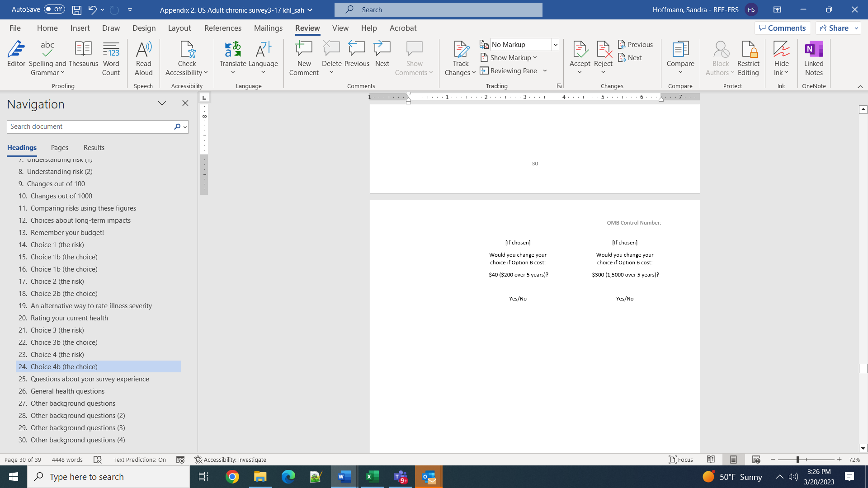This screenshot has height=488, width=868.
Task: Click the Comments button
Action: coord(783,28)
